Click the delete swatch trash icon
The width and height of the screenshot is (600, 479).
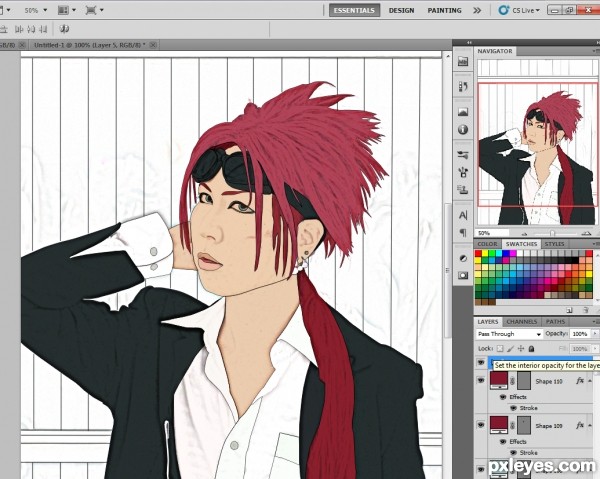pyautogui.click(x=586, y=310)
